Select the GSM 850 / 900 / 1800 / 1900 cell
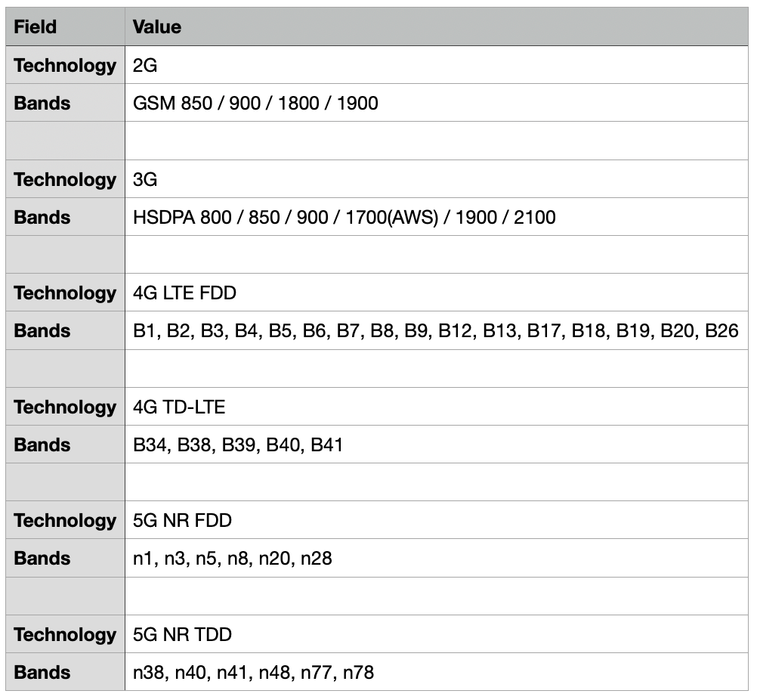The width and height of the screenshot is (757, 700). tap(437, 102)
